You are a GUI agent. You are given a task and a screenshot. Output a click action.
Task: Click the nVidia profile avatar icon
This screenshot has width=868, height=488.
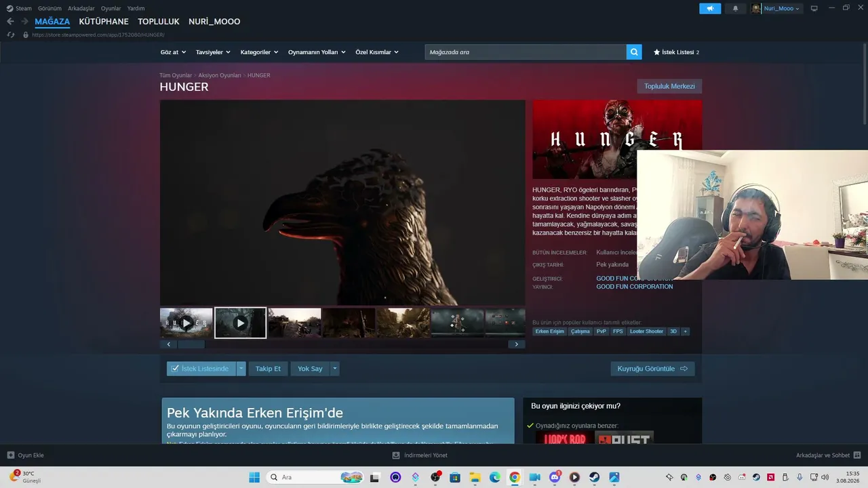pos(756,8)
